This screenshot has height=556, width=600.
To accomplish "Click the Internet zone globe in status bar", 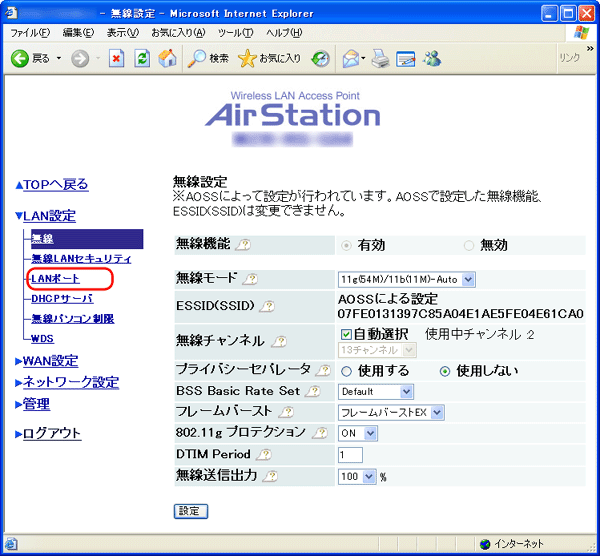I will pos(485,544).
